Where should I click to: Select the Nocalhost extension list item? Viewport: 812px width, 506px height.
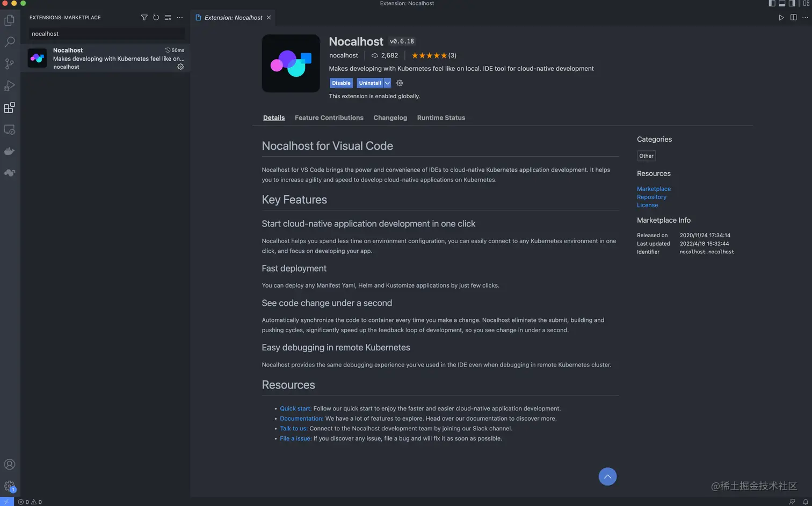pyautogui.click(x=105, y=58)
